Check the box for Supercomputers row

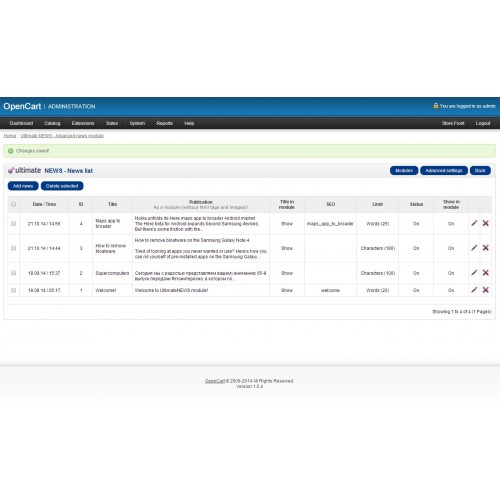[x=14, y=273]
